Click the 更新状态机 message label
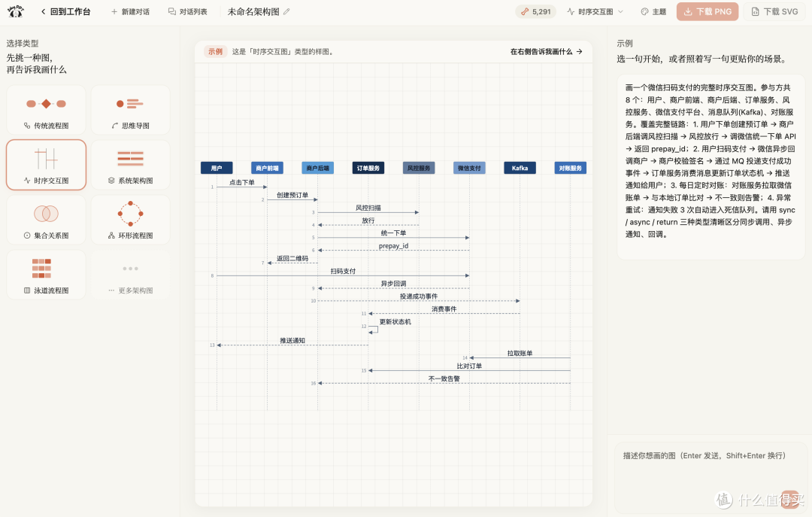The height and width of the screenshot is (517, 812). pos(395,322)
